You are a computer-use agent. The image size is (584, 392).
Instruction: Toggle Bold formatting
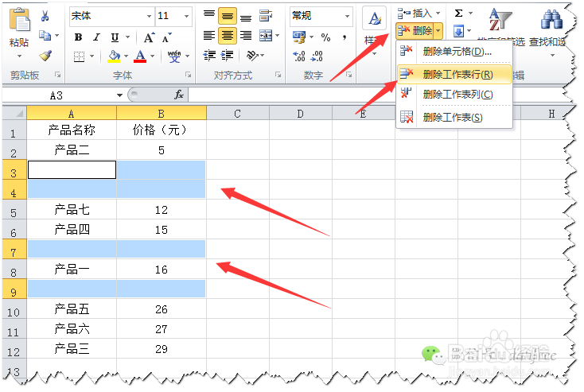pyautogui.click(x=78, y=37)
